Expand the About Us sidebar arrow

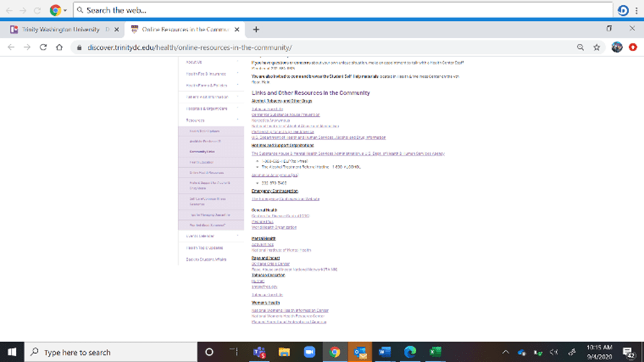tap(238, 62)
